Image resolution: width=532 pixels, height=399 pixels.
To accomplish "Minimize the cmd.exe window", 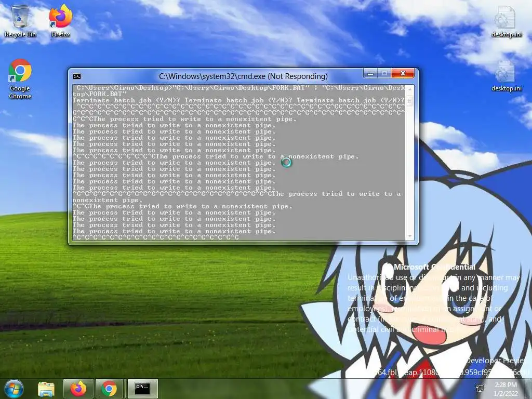I will [x=370, y=73].
